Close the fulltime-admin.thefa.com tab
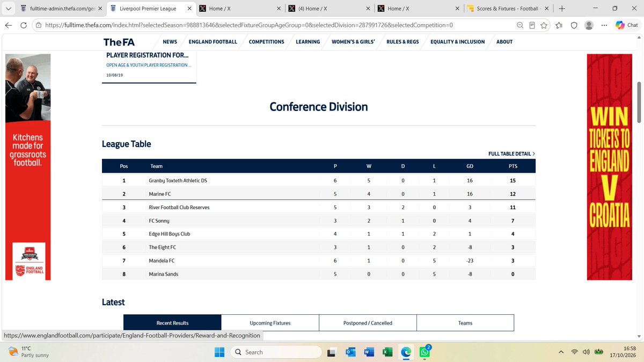This screenshot has height=362, width=644. point(100,9)
